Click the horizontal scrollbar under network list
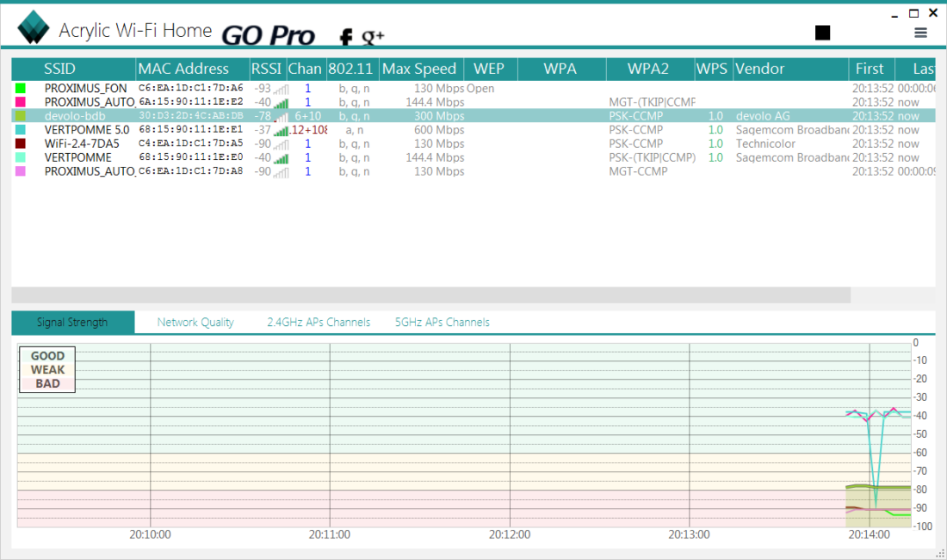The image size is (947, 560). click(x=430, y=295)
